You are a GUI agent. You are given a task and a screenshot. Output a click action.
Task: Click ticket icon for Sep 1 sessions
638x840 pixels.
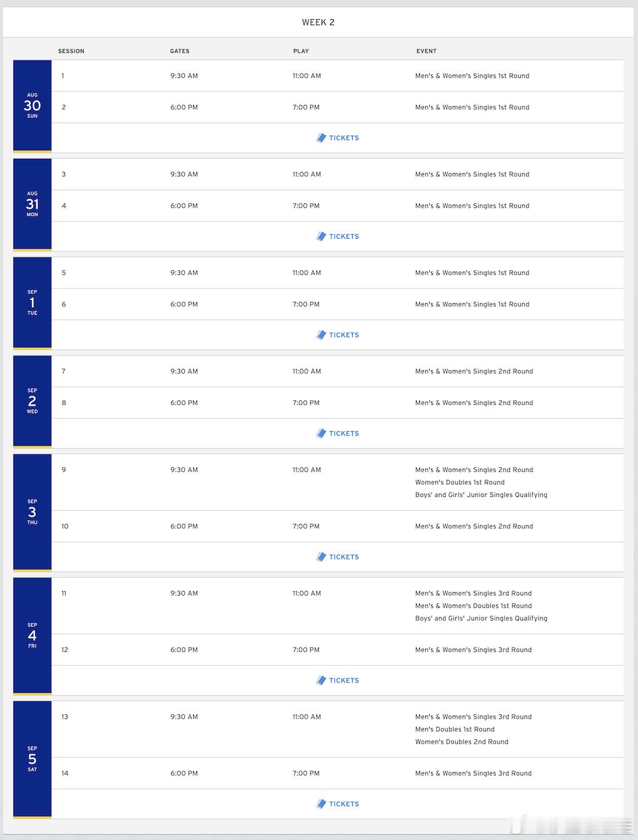coord(321,335)
